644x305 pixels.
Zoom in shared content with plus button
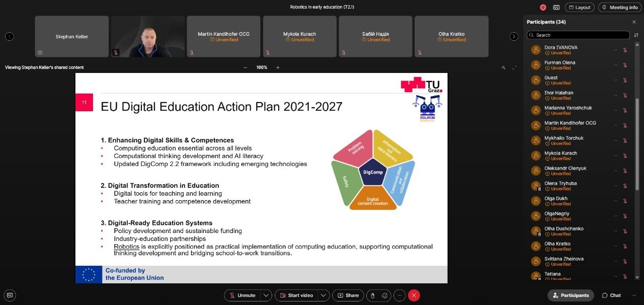[x=278, y=67]
